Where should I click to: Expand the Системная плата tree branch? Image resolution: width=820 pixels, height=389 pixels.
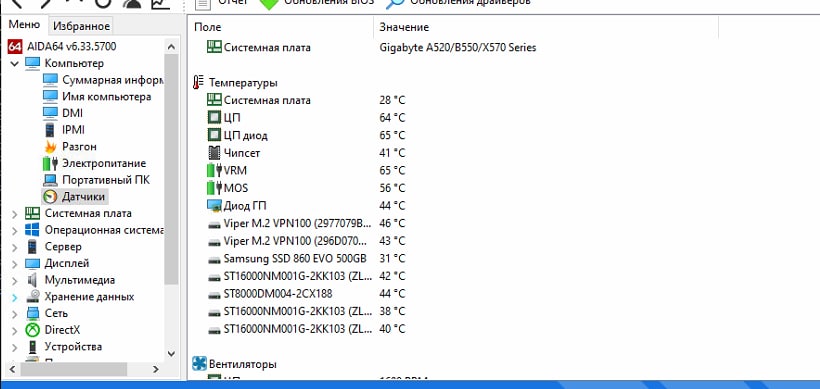pos(14,213)
